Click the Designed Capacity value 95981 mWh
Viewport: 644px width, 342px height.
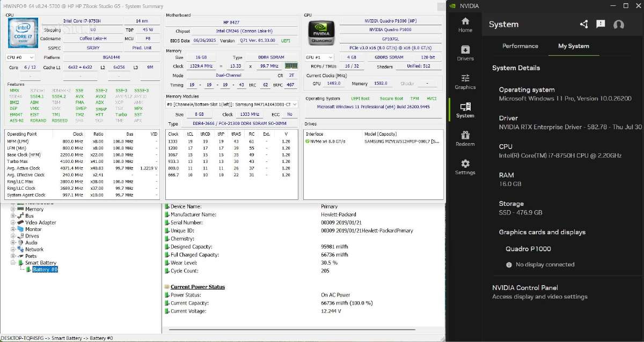point(334,247)
